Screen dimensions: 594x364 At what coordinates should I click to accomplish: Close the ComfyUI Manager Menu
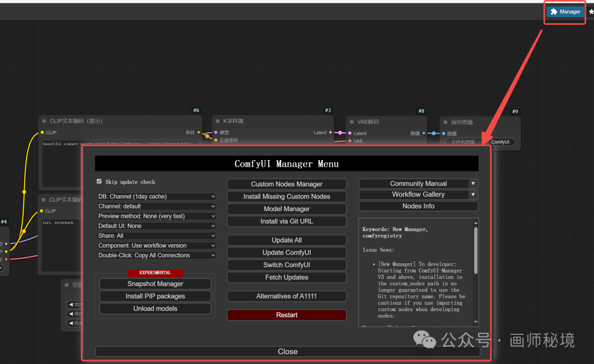pos(288,351)
